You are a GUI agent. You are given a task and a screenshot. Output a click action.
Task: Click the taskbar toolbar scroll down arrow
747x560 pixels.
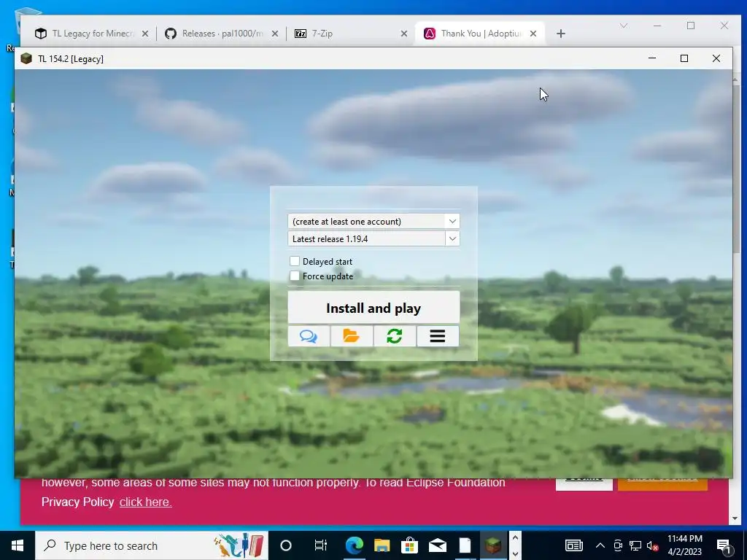click(515, 553)
